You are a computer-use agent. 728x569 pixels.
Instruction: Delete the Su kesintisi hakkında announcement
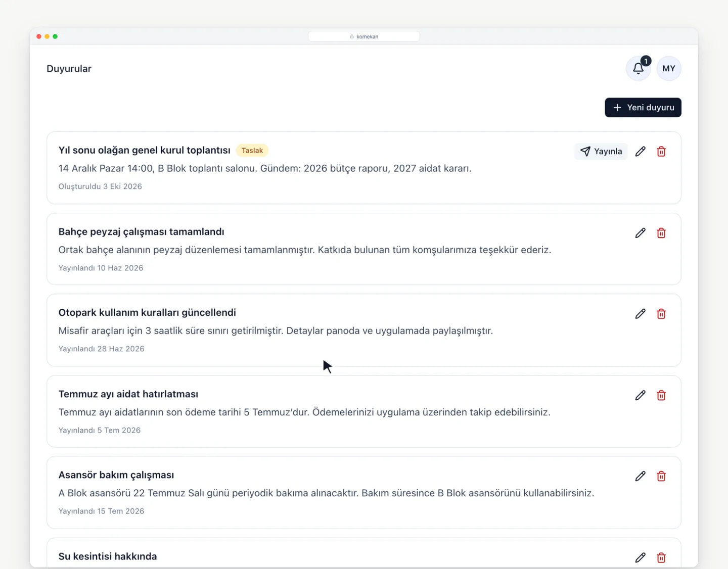[x=661, y=557]
